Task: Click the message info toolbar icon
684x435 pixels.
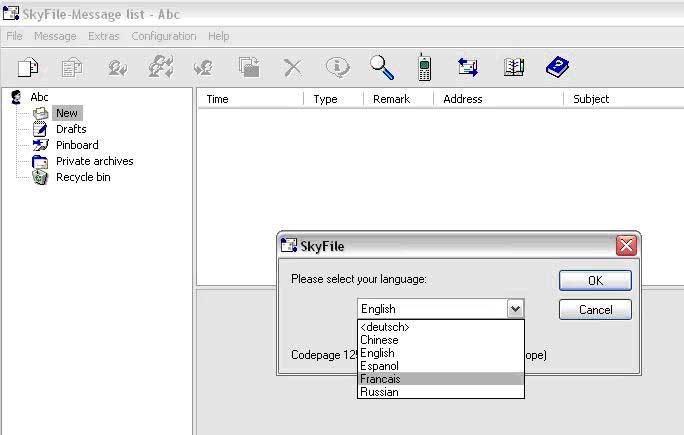Action: (x=338, y=68)
